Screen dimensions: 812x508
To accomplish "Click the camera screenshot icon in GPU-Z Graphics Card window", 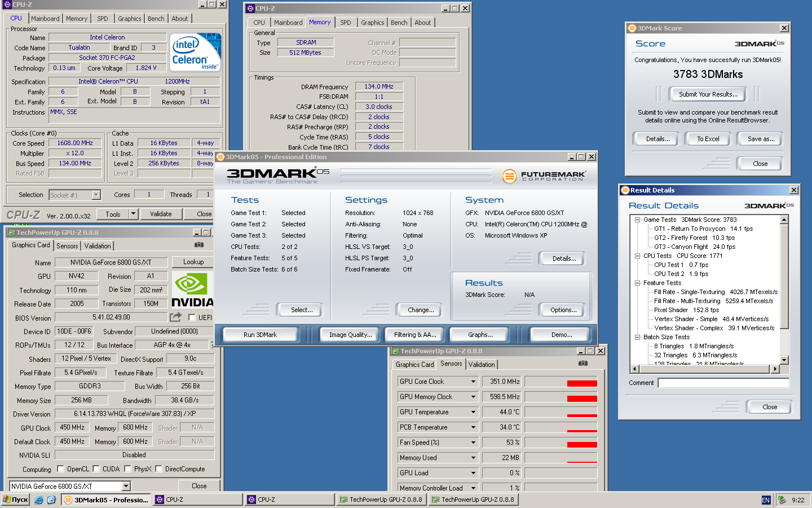I will (x=198, y=245).
